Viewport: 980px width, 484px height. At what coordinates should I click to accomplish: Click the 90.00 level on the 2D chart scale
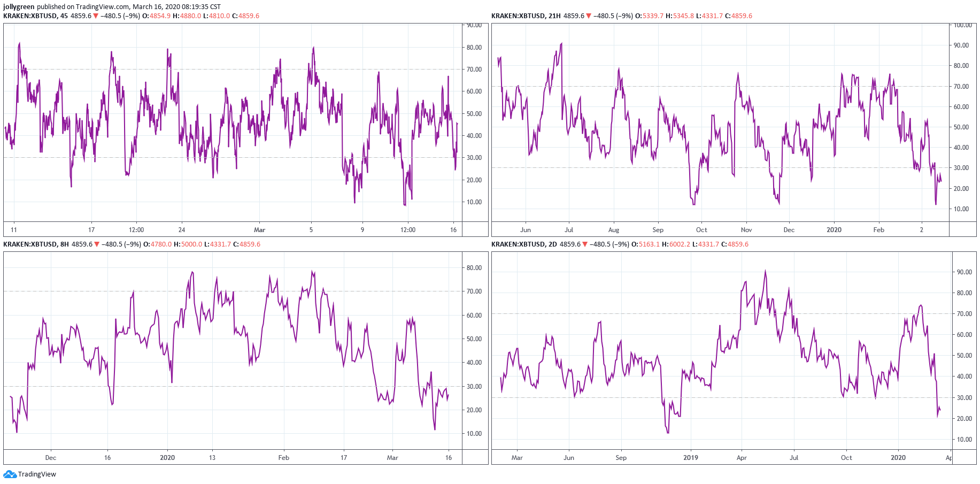[x=964, y=272]
